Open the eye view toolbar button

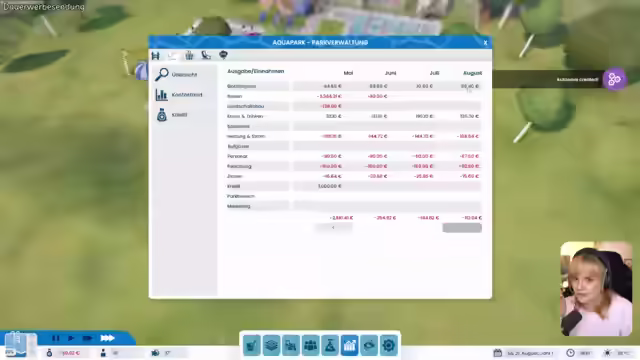point(369,346)
